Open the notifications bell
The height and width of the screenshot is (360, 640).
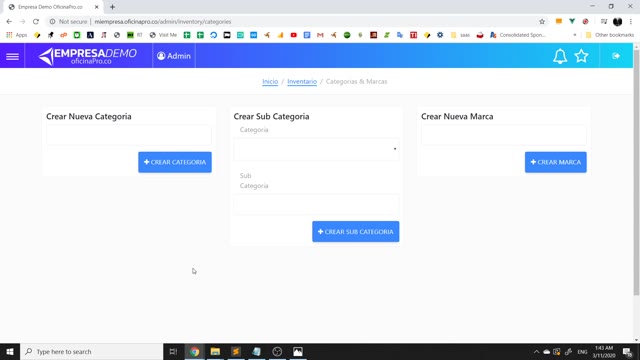coord(560,56)
